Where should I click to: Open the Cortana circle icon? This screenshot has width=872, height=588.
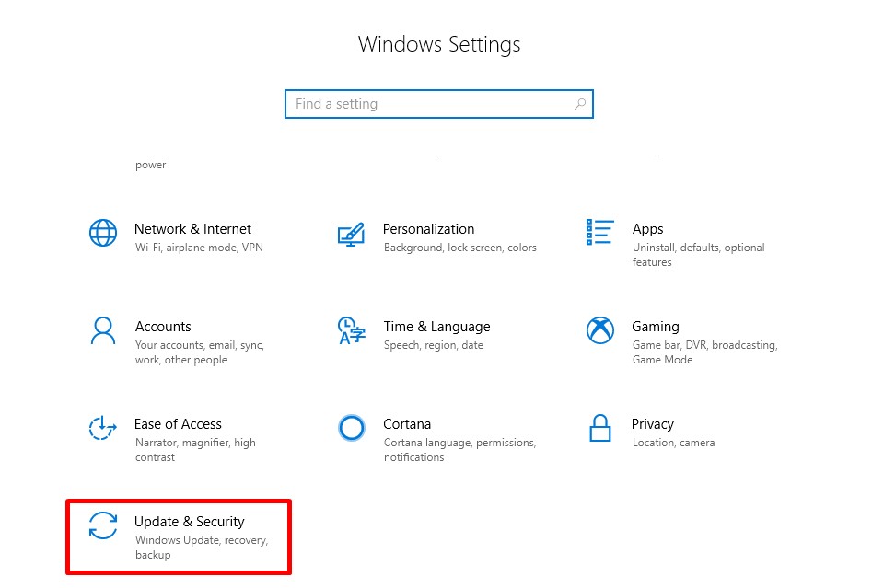352,428
